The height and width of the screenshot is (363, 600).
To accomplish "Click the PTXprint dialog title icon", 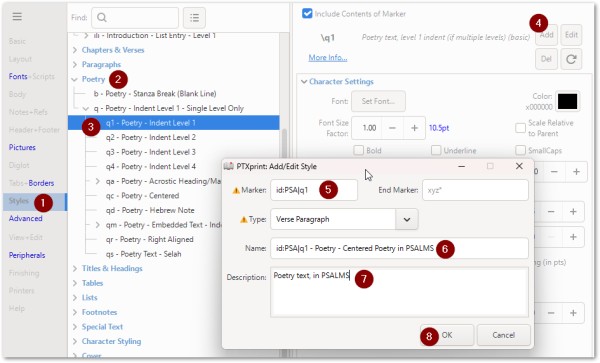I will coord(228,166).
